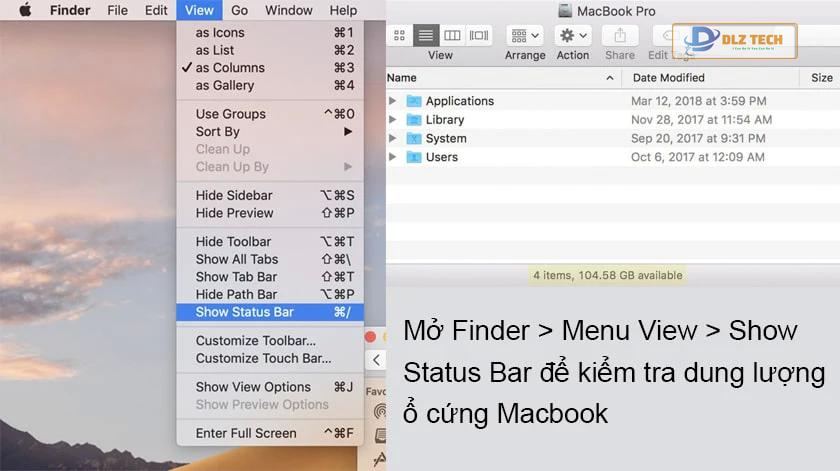
Task: Open Customize Touch Bar... option
Action: (x=270, y=358)
